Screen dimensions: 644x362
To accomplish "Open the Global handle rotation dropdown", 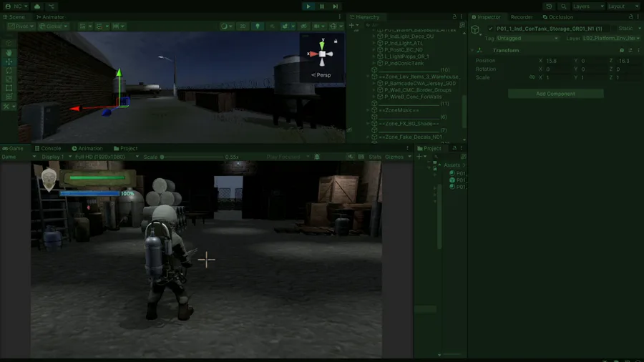I will click(53, 26).
